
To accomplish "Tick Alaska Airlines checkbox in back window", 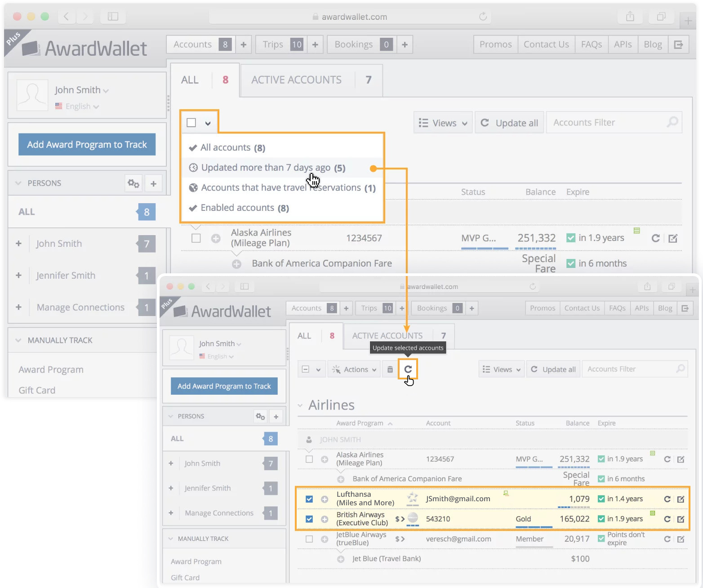I will pyautogui.click(x=196, y=238).
